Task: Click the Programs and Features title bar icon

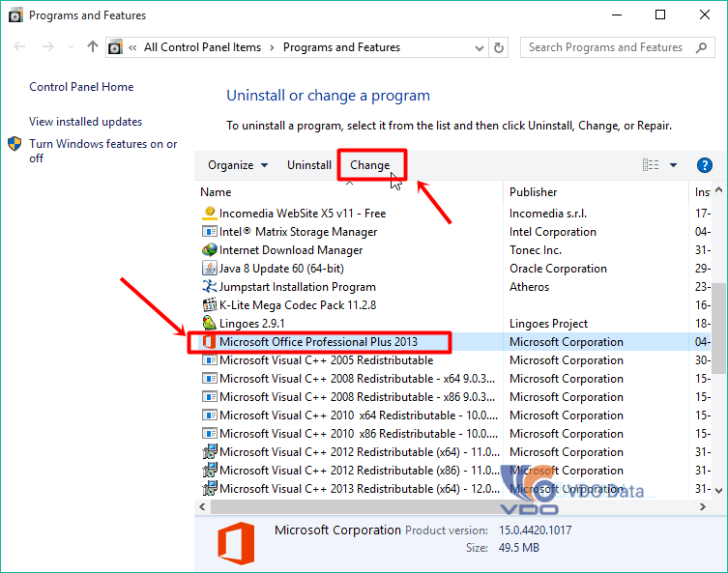Action: click(15, 15)
